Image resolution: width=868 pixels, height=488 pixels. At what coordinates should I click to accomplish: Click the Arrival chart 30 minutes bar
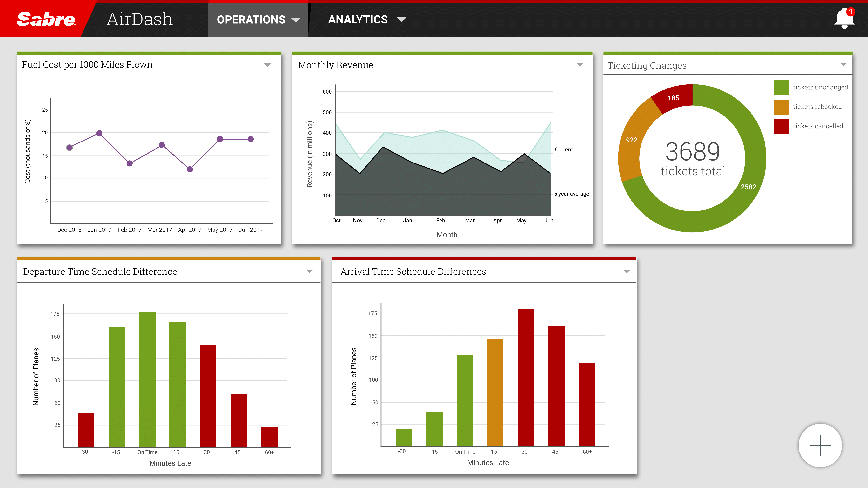[x=526, y=378]
